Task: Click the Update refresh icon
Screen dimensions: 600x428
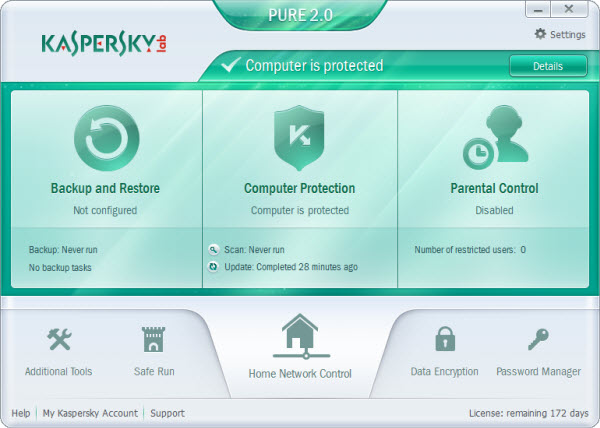Action: pos(213,267)
